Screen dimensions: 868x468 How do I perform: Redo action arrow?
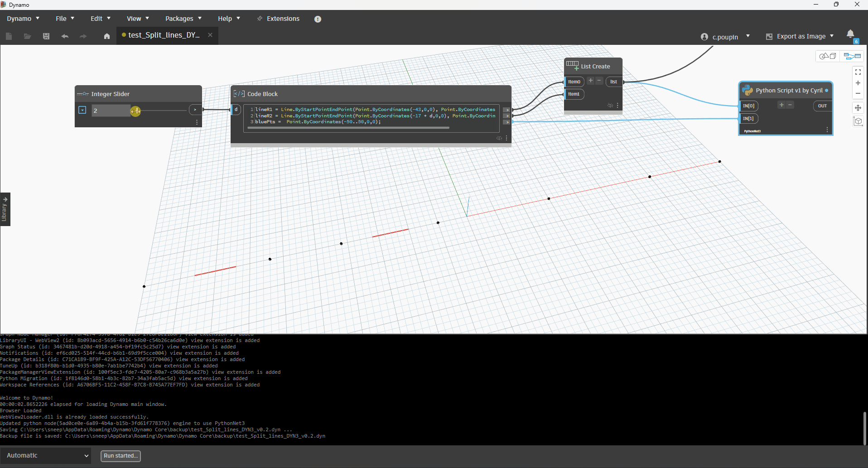83,36
